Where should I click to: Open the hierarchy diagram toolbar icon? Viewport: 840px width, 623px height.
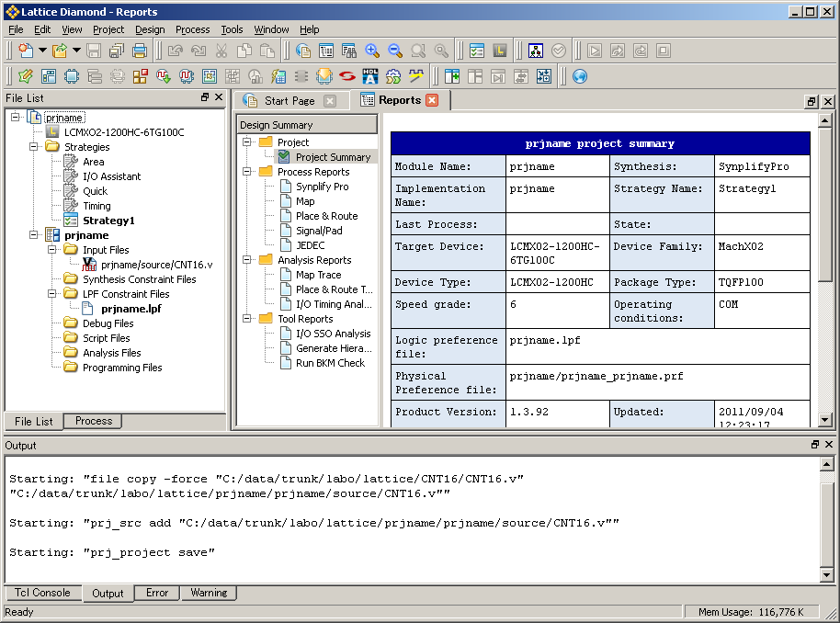coord(536,51)
